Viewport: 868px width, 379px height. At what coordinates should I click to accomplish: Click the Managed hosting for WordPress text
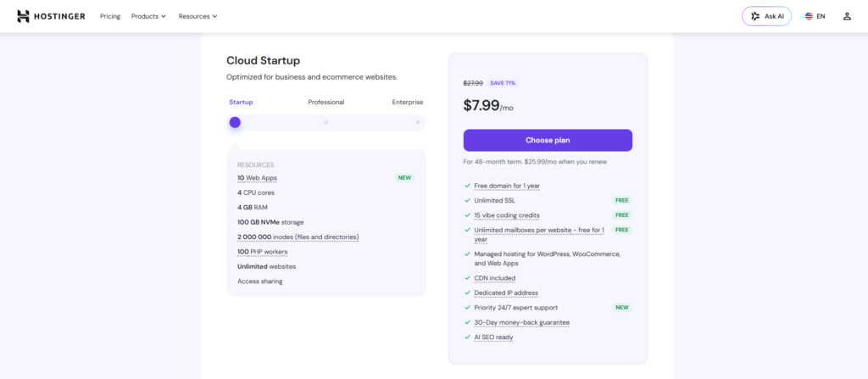548,259
